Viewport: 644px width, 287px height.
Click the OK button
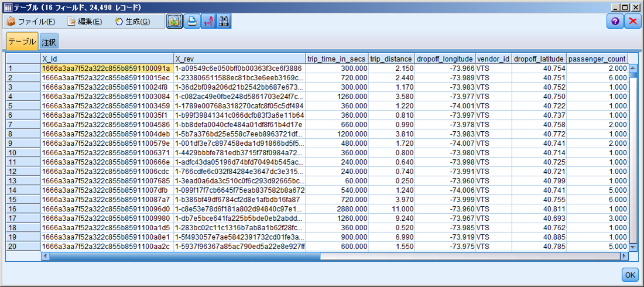click(629, 275)
